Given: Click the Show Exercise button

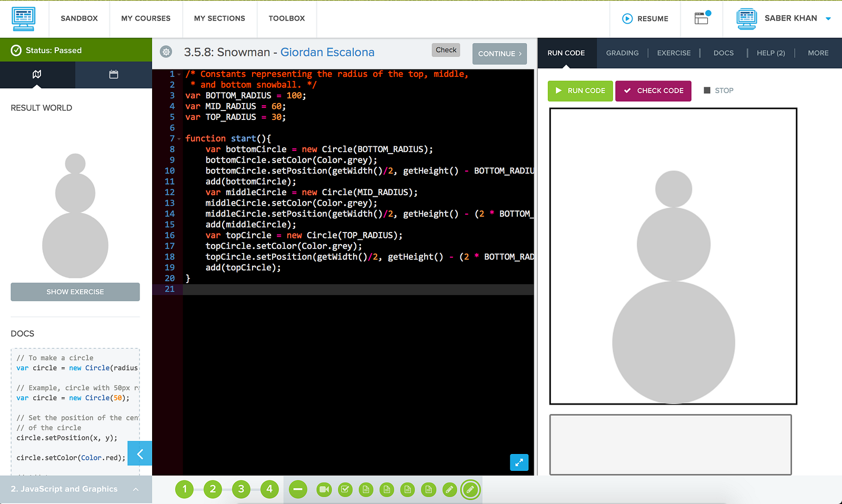Looking at the screenshot, I should [x=75, y=292].
